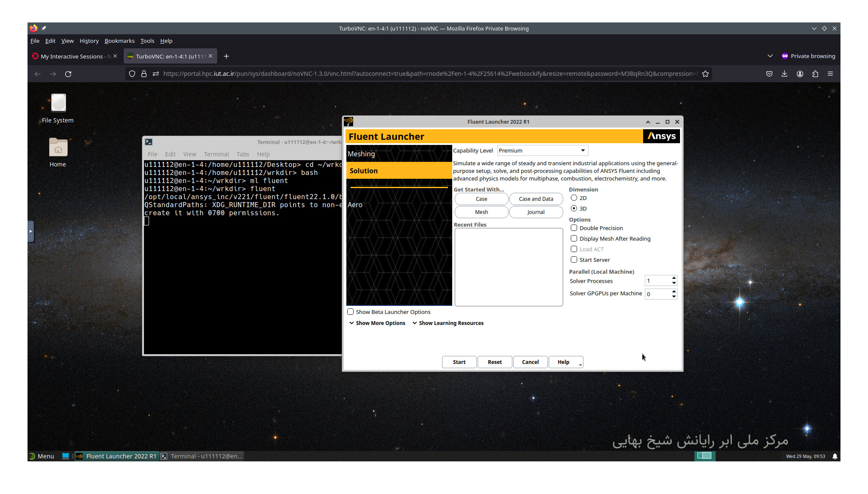Open Firefox Tools menu
This screenshot has width=868, height=494.
point(147,41)
